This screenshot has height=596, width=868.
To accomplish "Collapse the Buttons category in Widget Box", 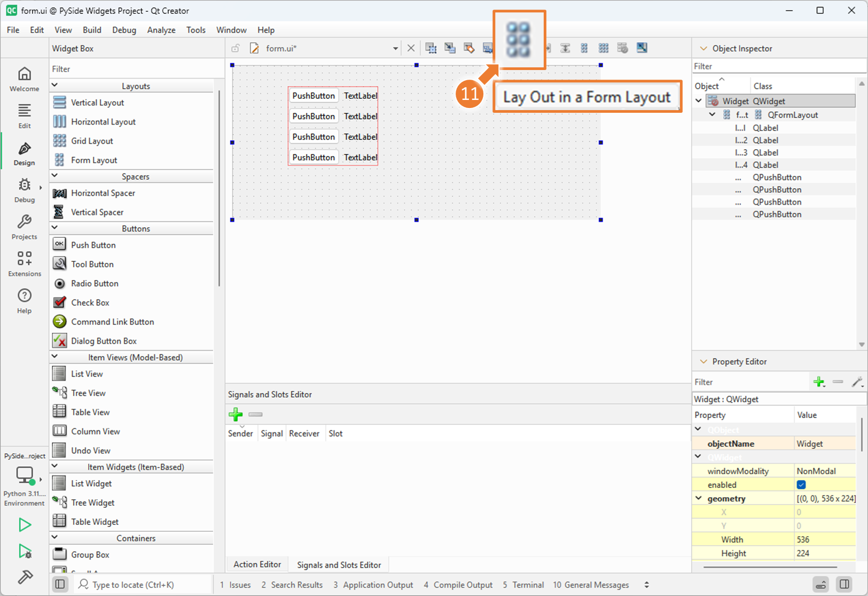I will [54, 228].
